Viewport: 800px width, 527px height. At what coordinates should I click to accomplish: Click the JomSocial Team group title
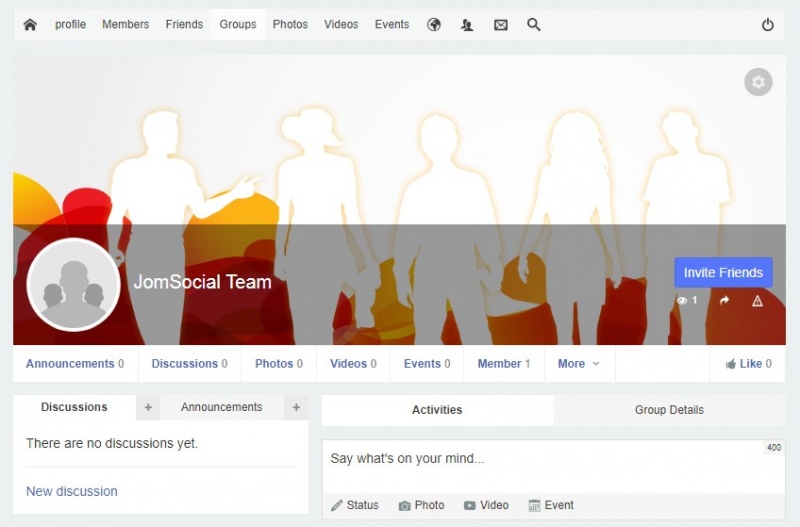pyautogui.click(x=203, y=282)
